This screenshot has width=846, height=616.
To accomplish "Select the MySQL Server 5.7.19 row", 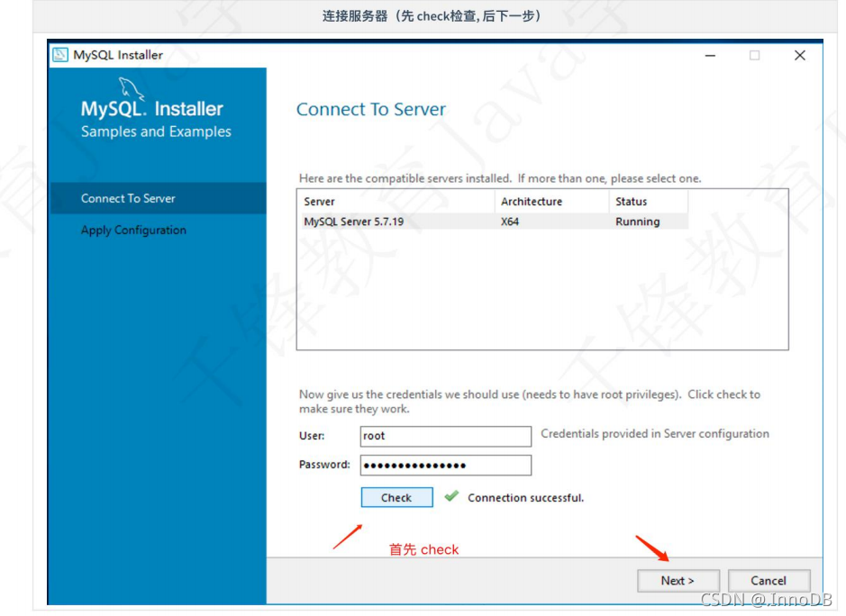I will [493, 222].
